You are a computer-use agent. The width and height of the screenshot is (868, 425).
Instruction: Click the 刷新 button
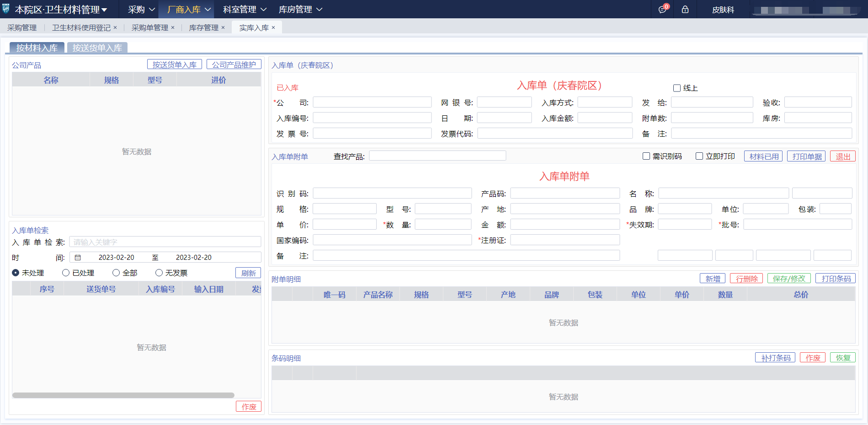click(x=248, y=273)
